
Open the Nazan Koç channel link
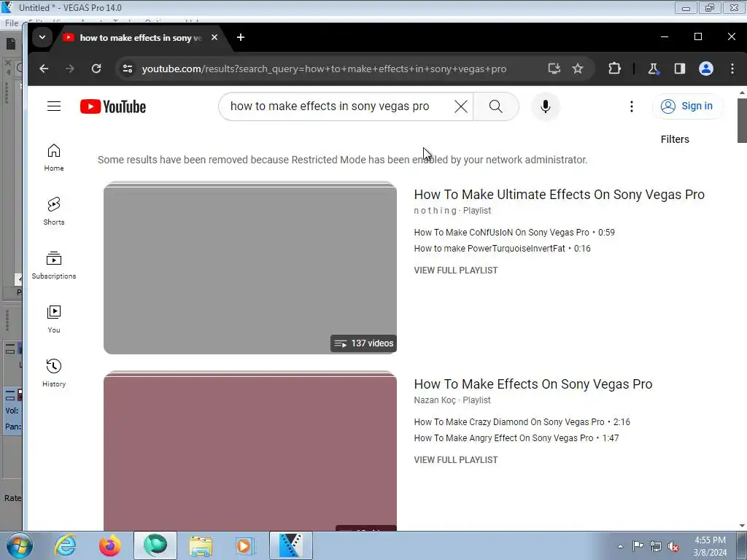pos(435,400)
